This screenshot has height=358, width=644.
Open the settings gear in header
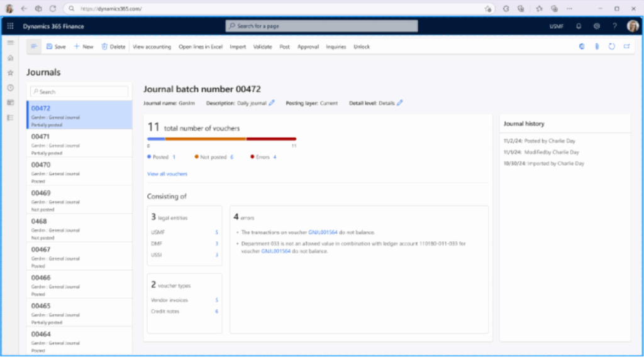click(x=596, y=26)
